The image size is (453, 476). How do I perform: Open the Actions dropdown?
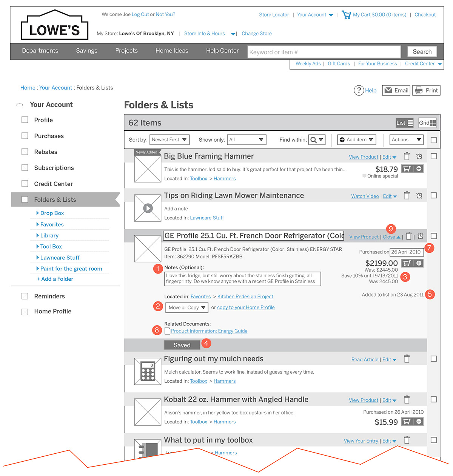[x=407, y=140]
